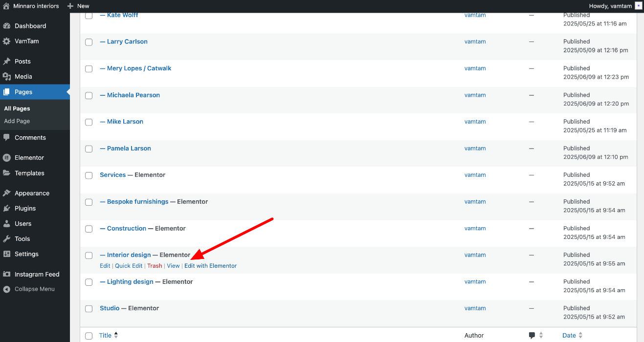Toggle the select-all checkbox beside Title
The width and height of the screenshot is (644, 342).
click(x=89, y=336)
